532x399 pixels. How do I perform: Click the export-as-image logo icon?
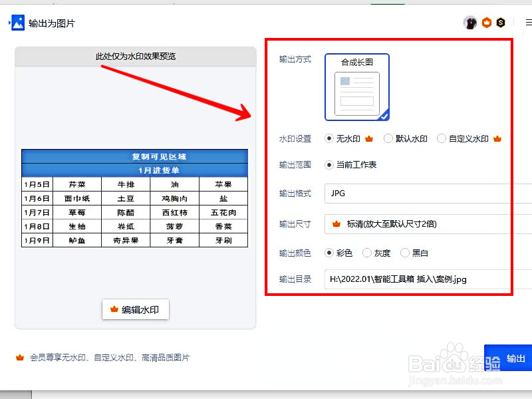tap(17, 22)
